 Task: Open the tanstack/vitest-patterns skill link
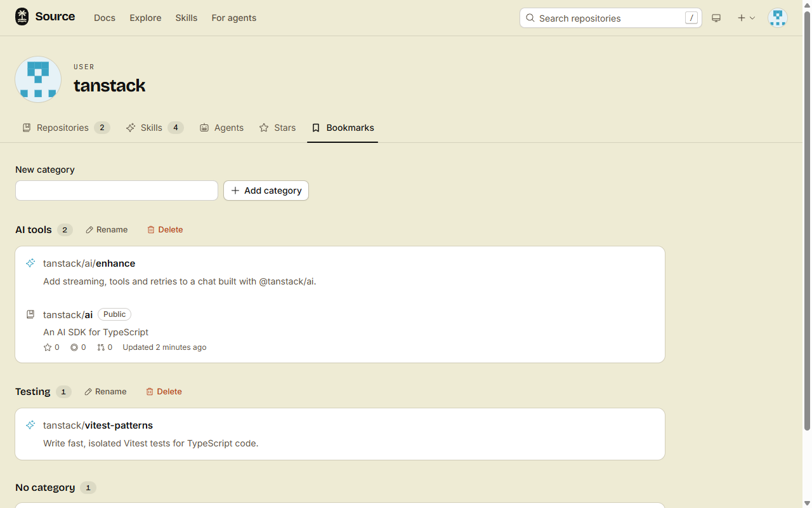point(98,425)
